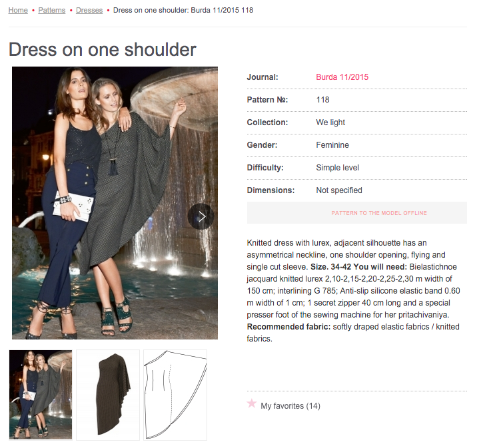
Task: Open the Burda 11/2015 journal link
Action: coord(342,77)
